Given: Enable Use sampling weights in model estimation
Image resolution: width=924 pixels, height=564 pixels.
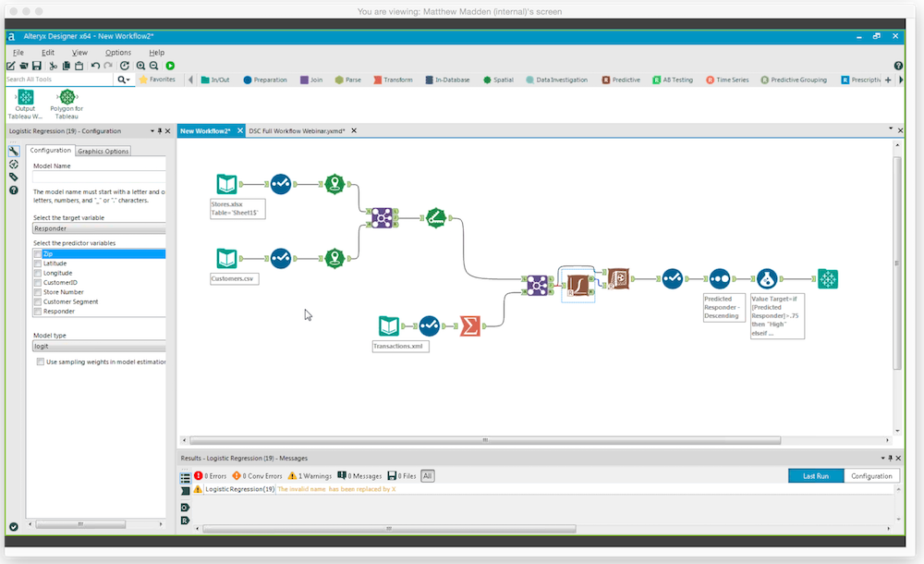Looking at the screenshot, I should coord(40,362).
